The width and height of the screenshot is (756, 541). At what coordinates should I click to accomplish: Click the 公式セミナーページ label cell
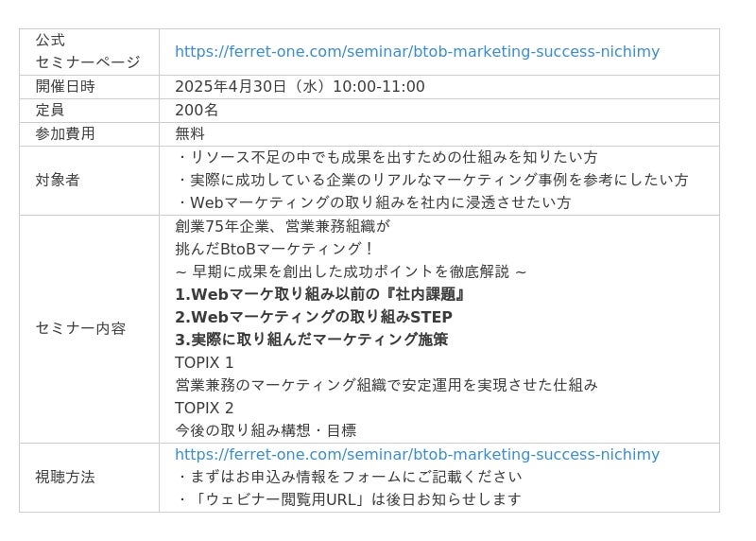[89, 52]
